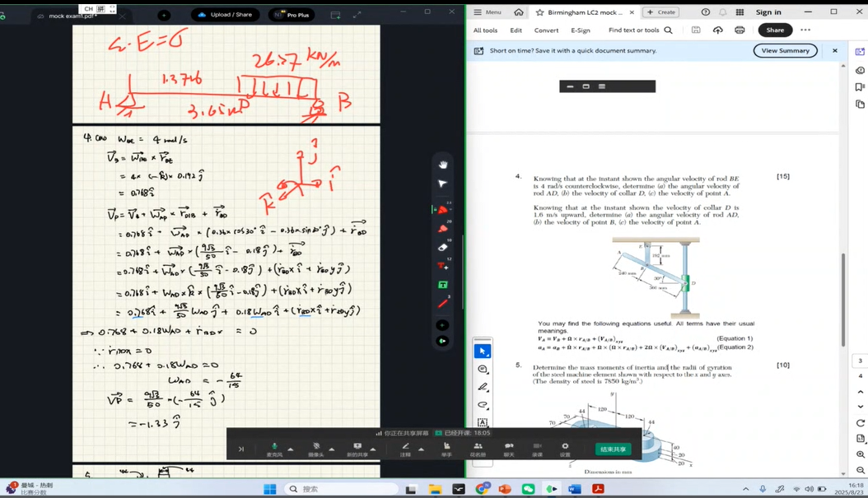The width and height of the screenshot is (868, 498).
Task: Expand the microphone options arrow
Action: coord(291,449)
